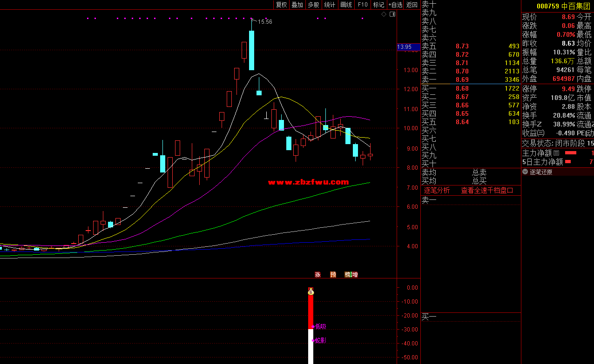Image resolution: width=594 pixels, height=364 pixels.
Task: Expand the 逐笔还原 section
Action: tap(525, 172)
